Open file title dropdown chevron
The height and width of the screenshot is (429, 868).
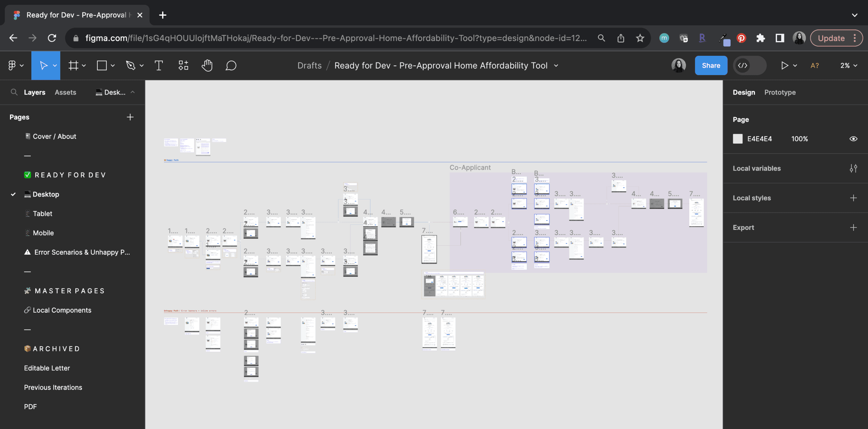(556, 65)
